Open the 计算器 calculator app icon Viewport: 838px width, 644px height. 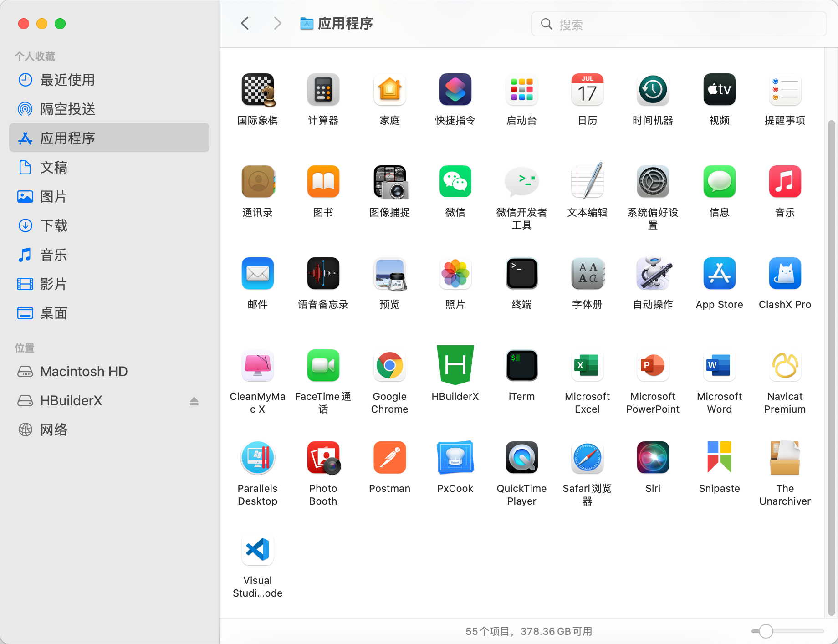pyautogui.click(x=323, y=90)
